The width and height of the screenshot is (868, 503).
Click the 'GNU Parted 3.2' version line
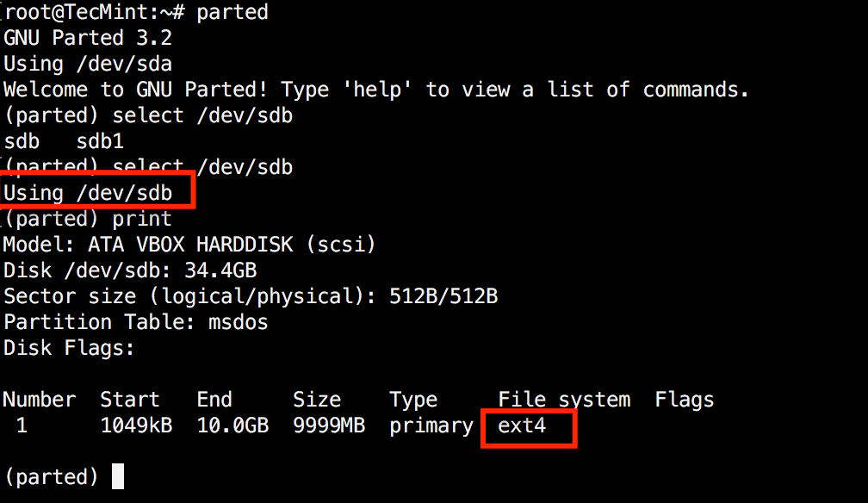88,38
